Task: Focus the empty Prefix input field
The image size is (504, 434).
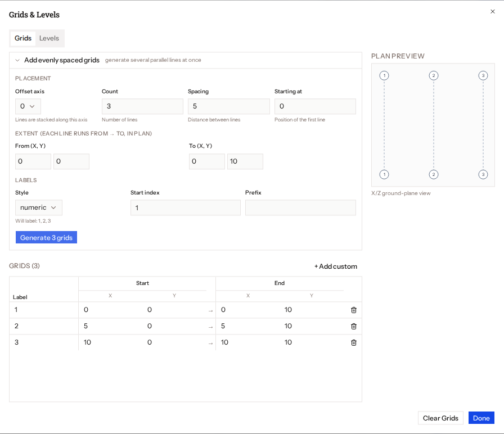Action: pyautogui.click(x=300, y=207)
